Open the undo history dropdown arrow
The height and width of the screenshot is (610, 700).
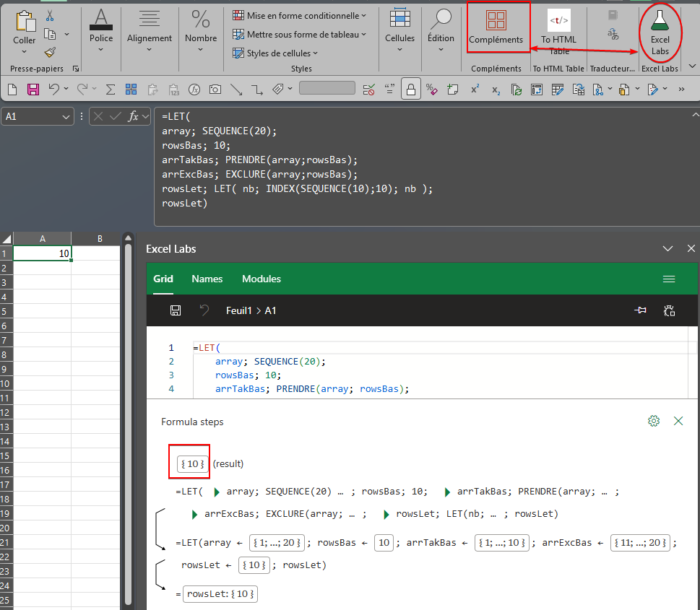[66, 89]
